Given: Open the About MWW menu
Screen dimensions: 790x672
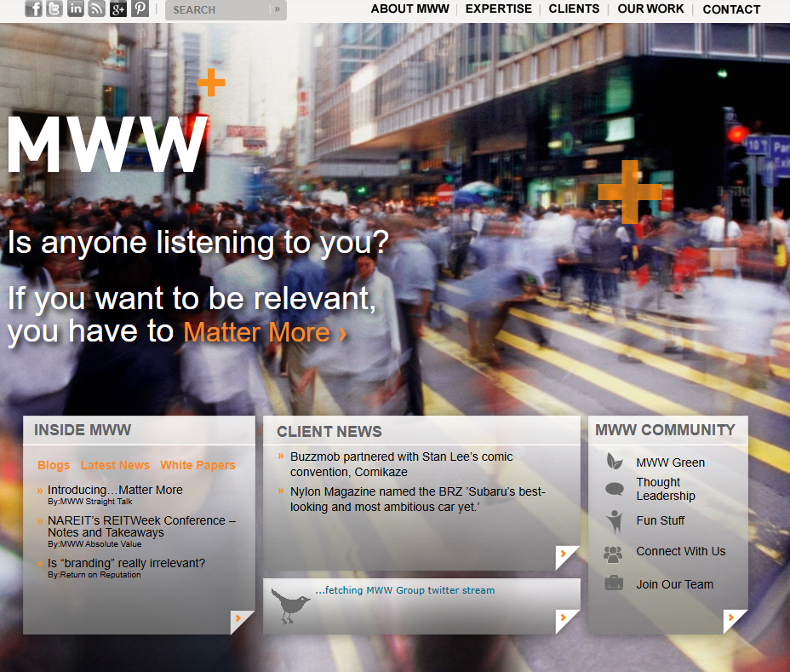Looking at the screenshot, I should point(409,9).
